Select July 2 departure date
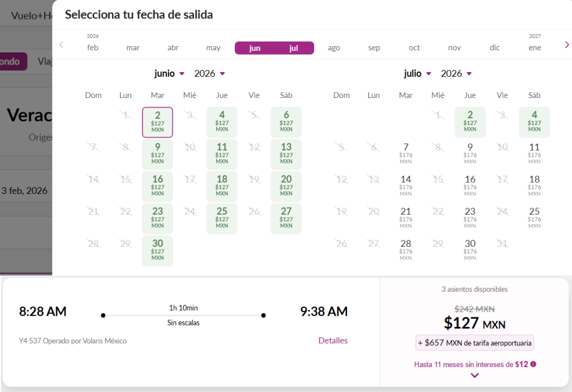Viewport: 572px width, 392px height. click(470, 122)
